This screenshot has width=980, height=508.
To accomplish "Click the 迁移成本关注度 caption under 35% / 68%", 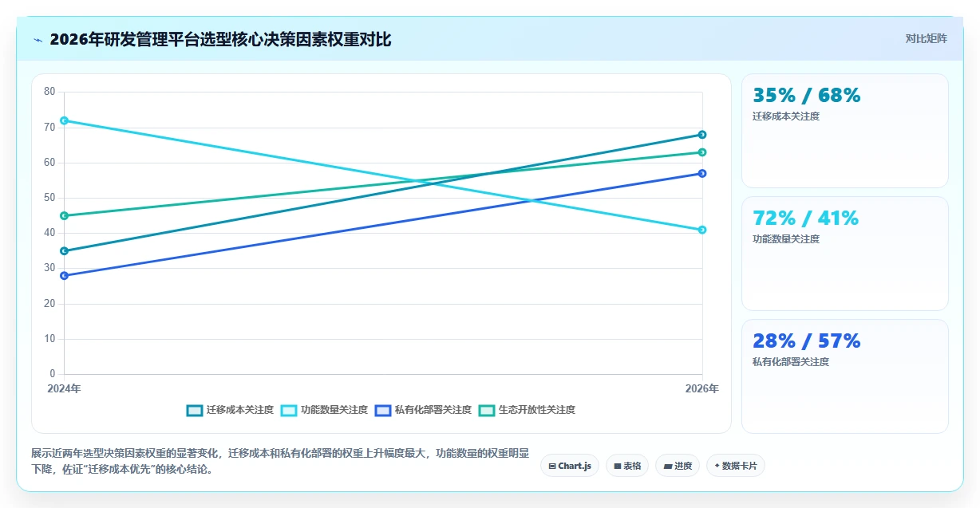I will tap(786, 116).
